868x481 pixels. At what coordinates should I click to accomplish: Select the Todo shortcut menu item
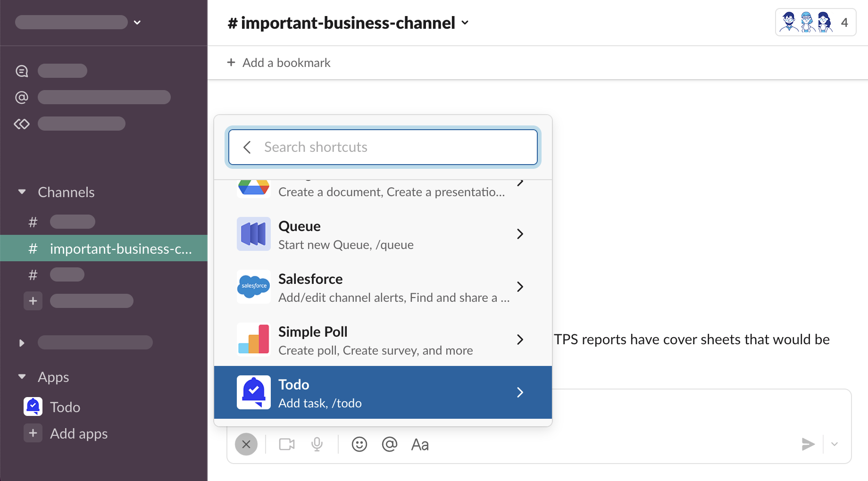point(383,392)
